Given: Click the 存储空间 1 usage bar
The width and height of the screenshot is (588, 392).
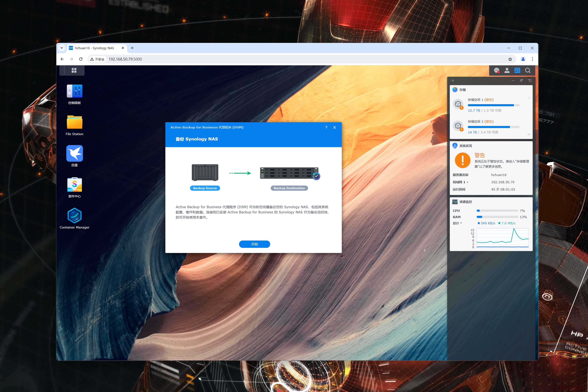Looking at the screenshot, I should [493, 105].
